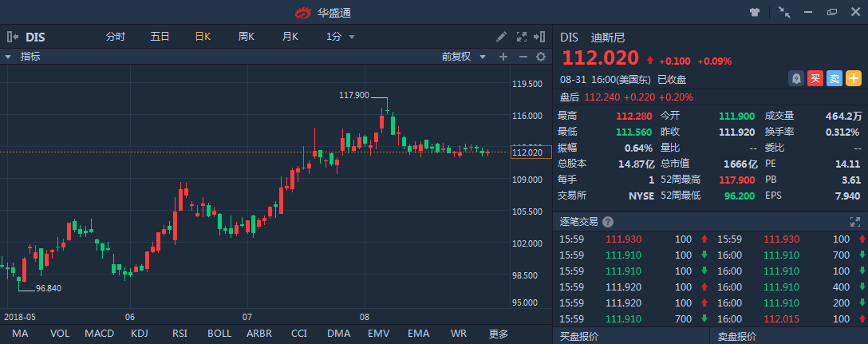
Task: Switch to 五日 five-day tab
Action: pyautogui.click(x=160, y=38)
